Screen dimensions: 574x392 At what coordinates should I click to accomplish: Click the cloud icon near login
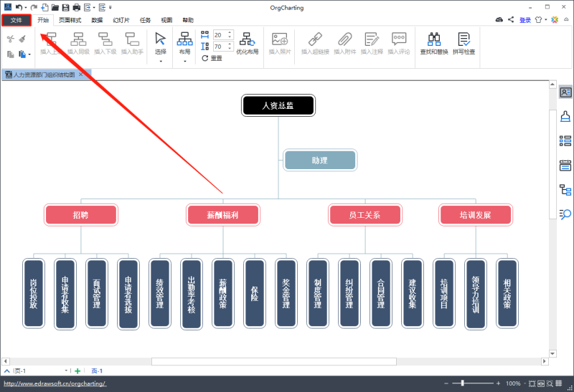coord(499,19)
